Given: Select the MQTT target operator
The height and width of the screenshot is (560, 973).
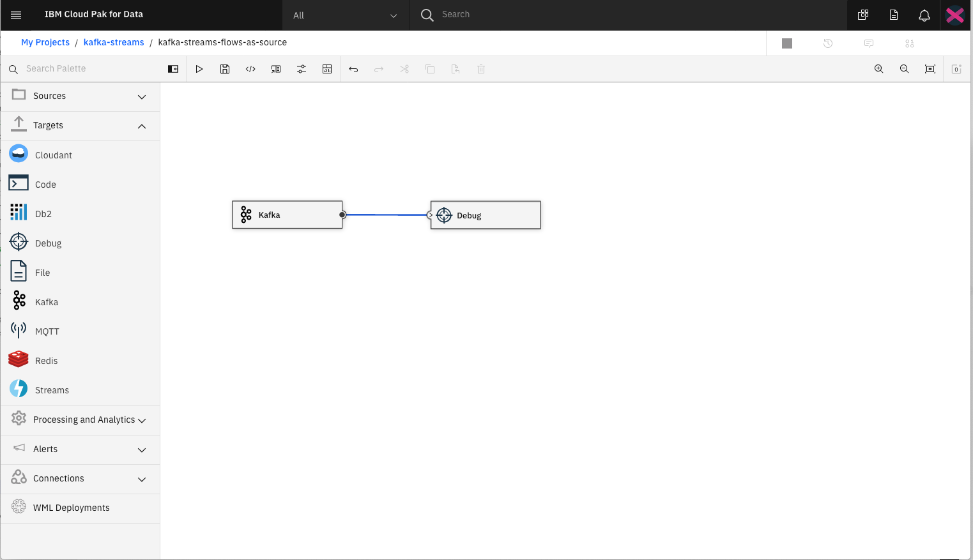Looking at the screenshot, I should pos(80,331).
